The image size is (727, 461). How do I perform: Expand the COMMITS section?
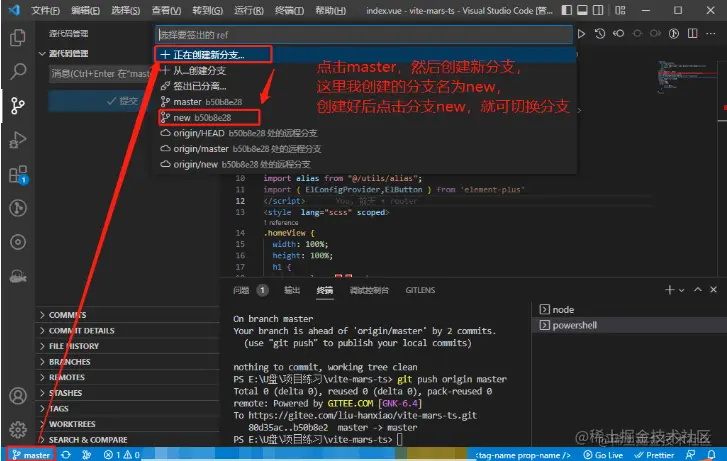[x=128, y=315]
